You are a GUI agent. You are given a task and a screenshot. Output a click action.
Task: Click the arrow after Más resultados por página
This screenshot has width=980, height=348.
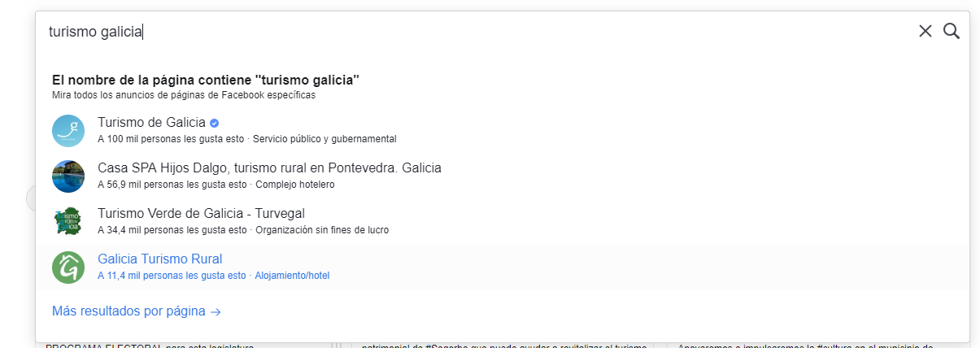tap(216, 311)
